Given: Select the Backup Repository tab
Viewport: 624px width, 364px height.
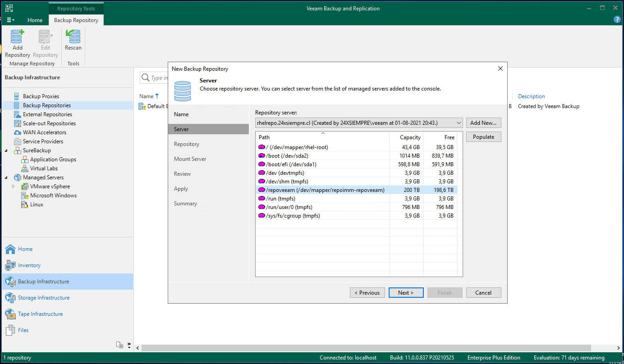Looking at the screenshot, I should pos(76,20).
